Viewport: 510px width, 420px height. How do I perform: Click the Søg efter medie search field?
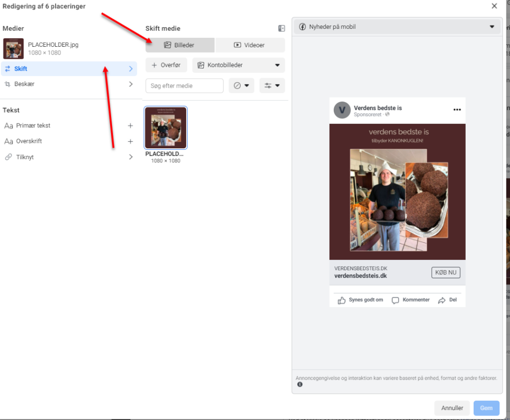pos(184,86)
